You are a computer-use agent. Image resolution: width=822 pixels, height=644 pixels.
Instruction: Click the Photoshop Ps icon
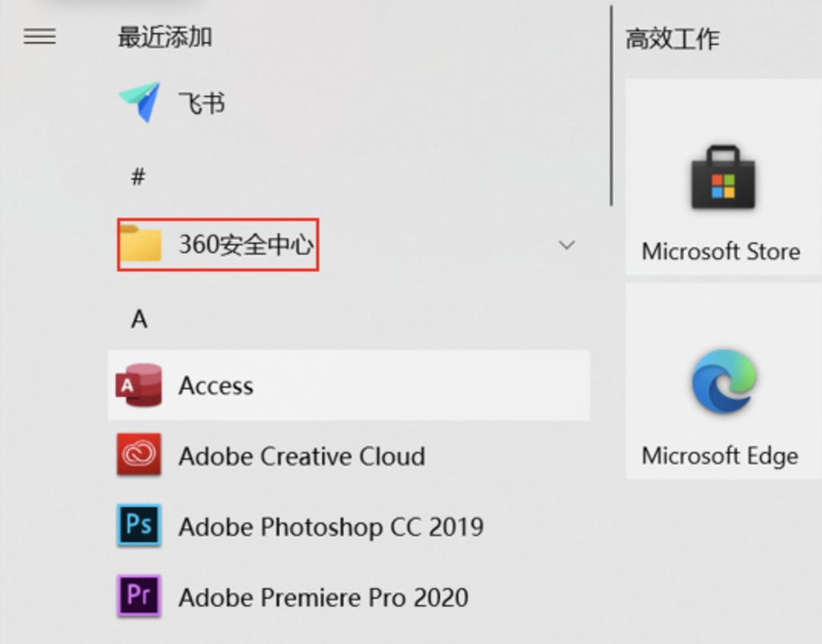coord(139,526)
